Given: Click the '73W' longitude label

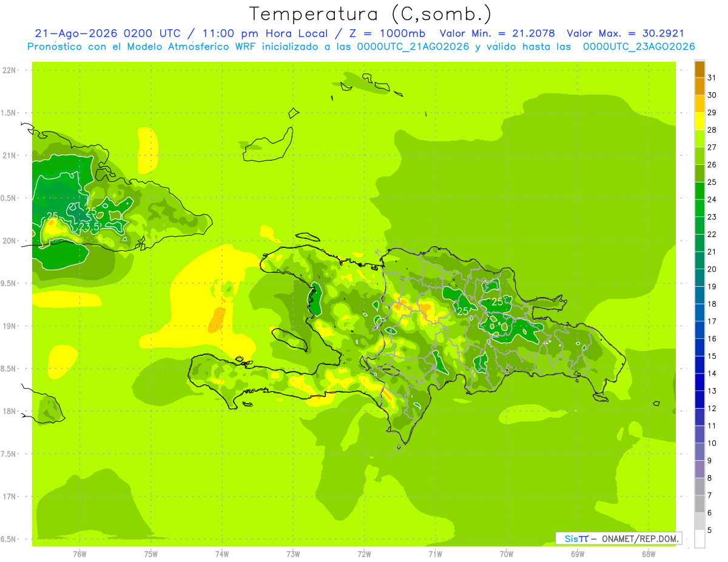Looking at the screenshot, I should (293, 554).
